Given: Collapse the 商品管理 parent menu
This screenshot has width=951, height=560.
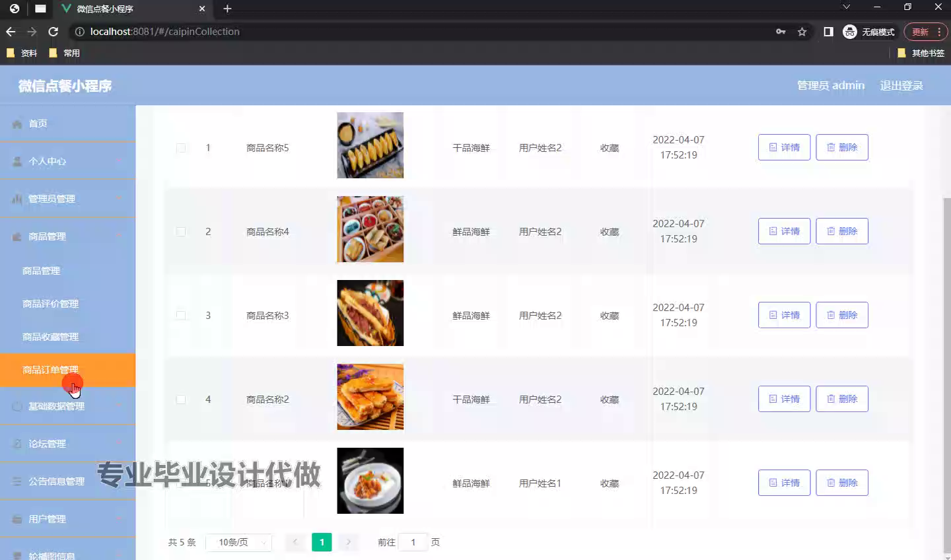Looking at the screenshot, I should (x=67, y=236).
